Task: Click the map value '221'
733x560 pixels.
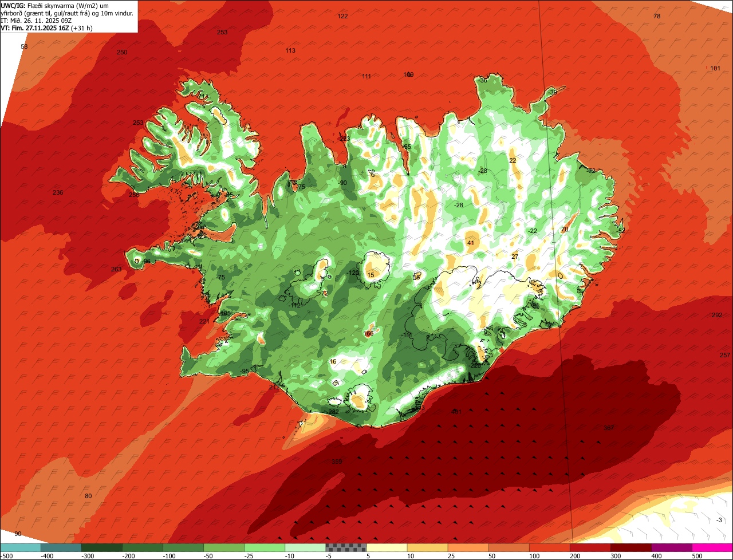Action: pos(204,321)
